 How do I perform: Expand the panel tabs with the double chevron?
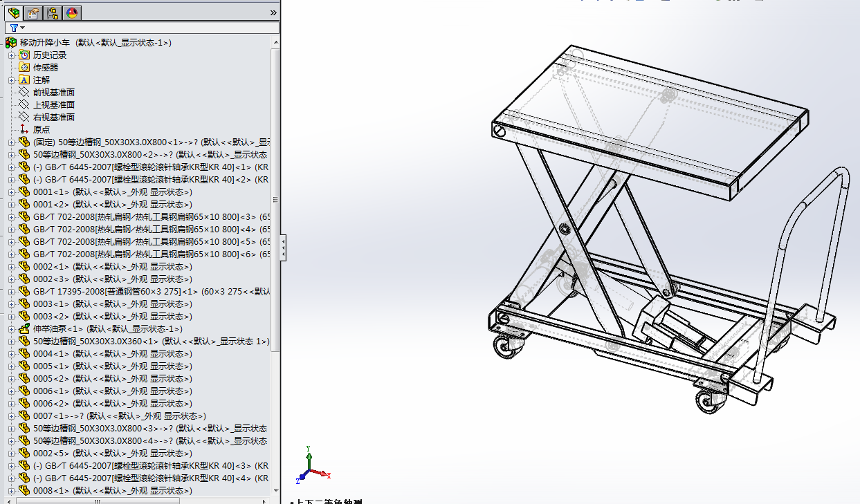(x=273, y=12)
